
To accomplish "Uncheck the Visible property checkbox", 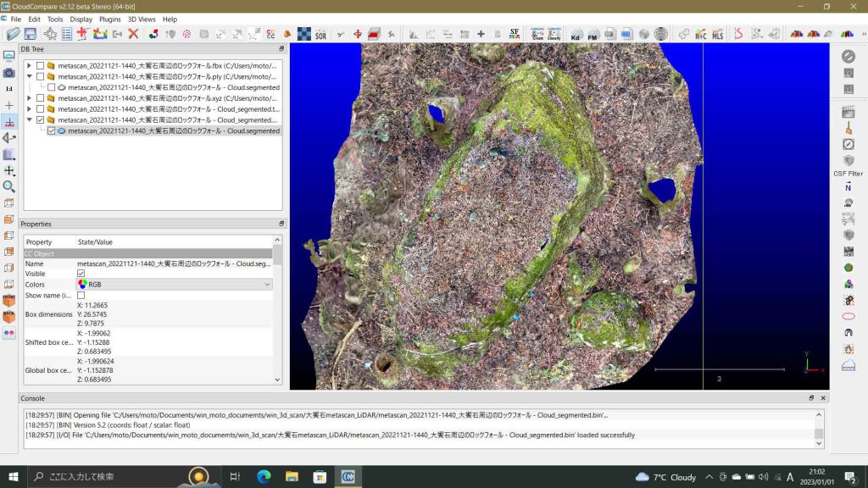I will coord(81,274).
